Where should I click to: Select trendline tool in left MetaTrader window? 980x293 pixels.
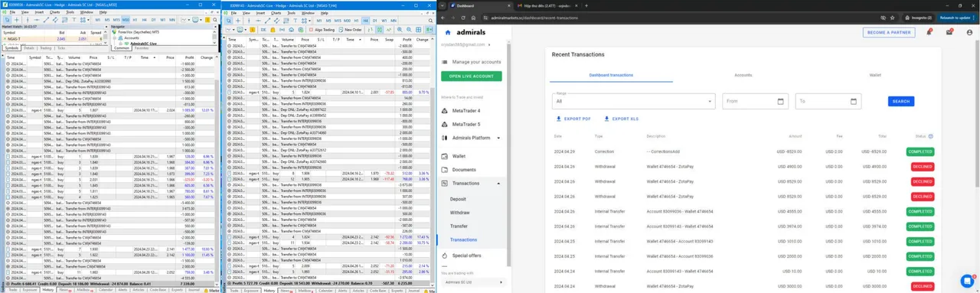click(x=46, y=20)
